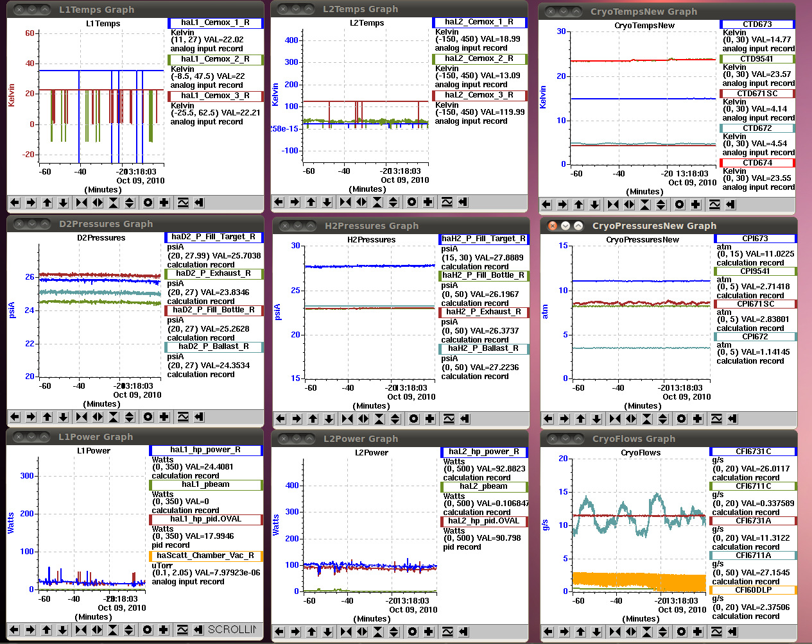
Task: Select the haScatt_Chamber_Vac_R legend label
Action: [x=206, y=555]
